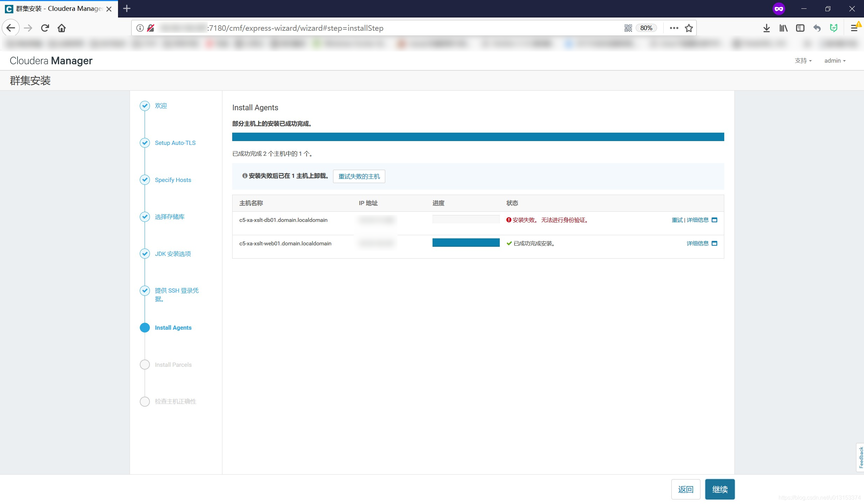Click the Firefox home icon
This screenshot has height=504, width=864.
pyautogui.click(x=62, y=28)
